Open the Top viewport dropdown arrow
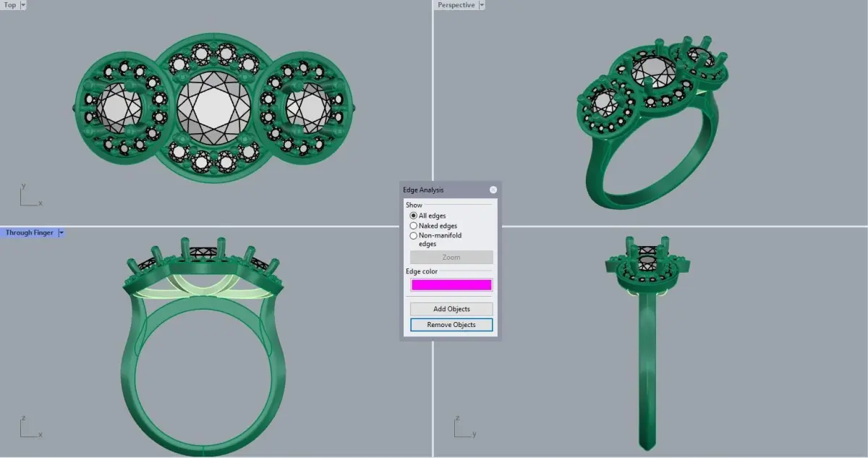This screenshot has height=458, width=868. click(23, 5)
